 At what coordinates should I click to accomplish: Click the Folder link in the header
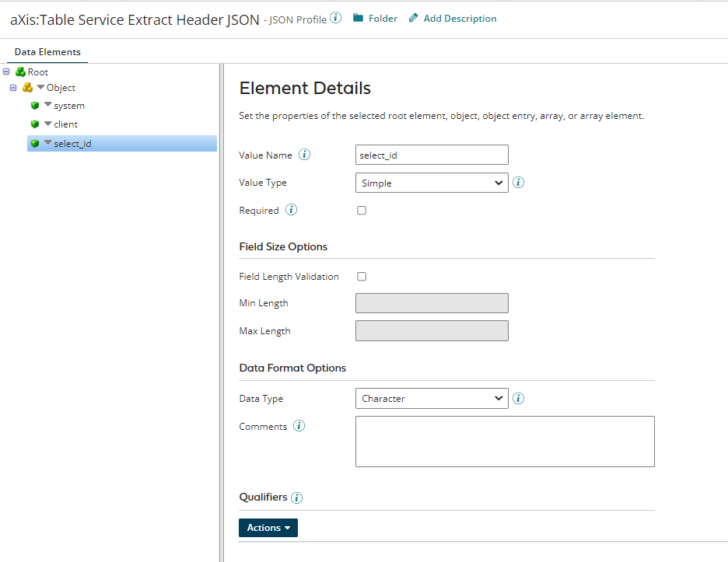coord(382,17)
